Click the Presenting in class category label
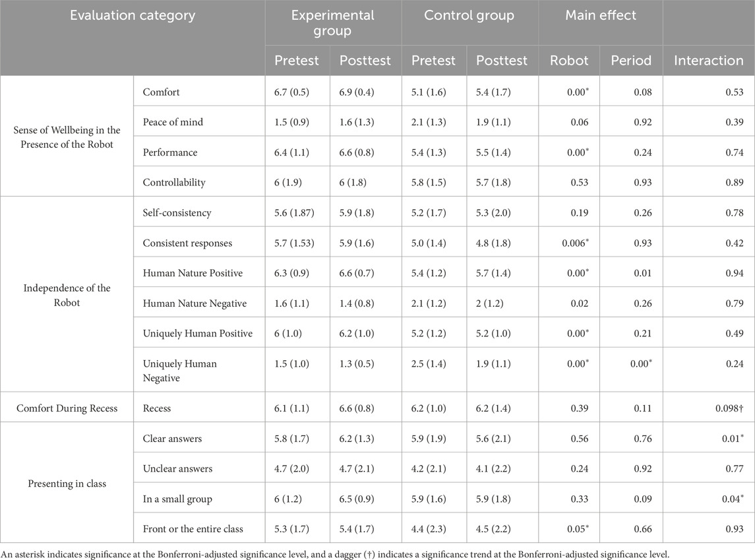 (67, 483)
